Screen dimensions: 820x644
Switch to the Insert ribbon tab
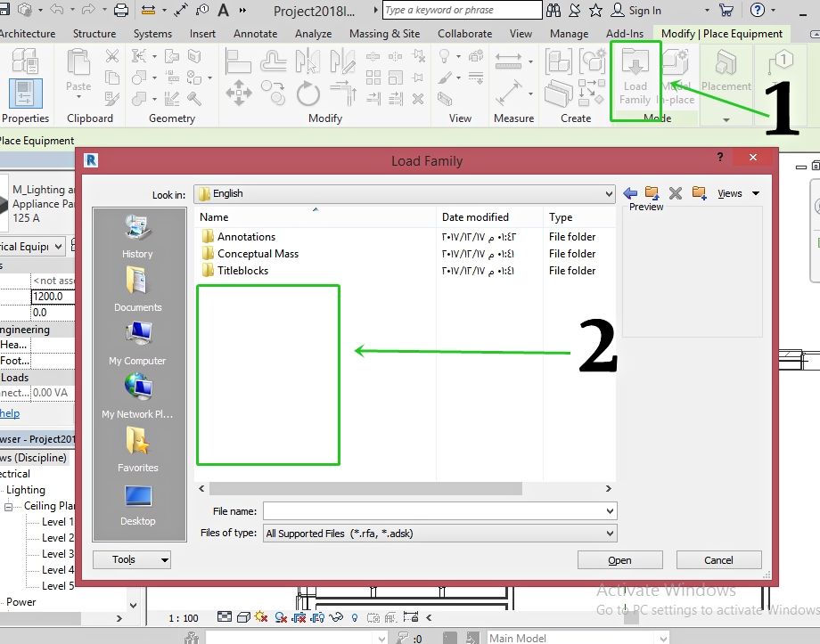[x=202, y=33]
